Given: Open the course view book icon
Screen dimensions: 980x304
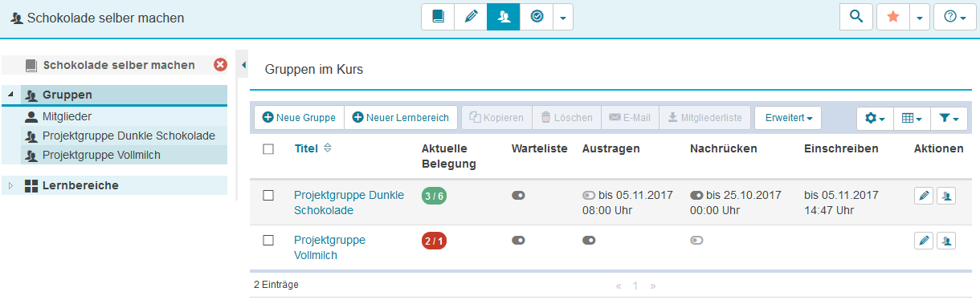Looking at the screenshot, I should 438,17.
